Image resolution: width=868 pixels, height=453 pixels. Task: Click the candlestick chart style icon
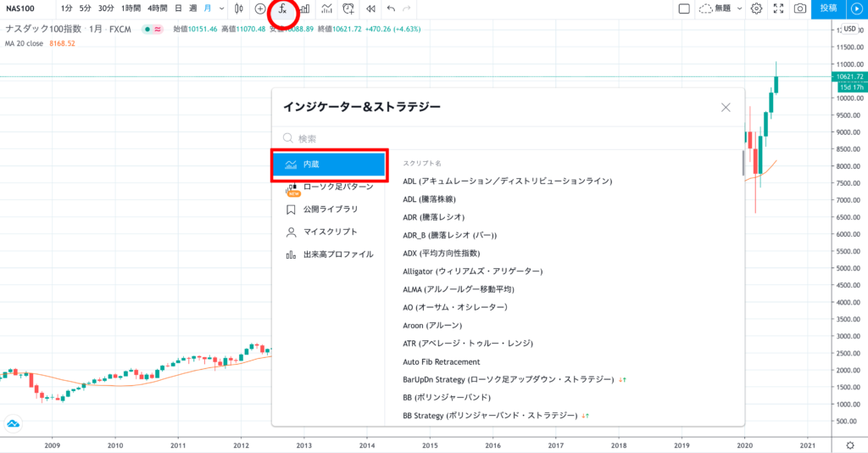click(239, 9)
